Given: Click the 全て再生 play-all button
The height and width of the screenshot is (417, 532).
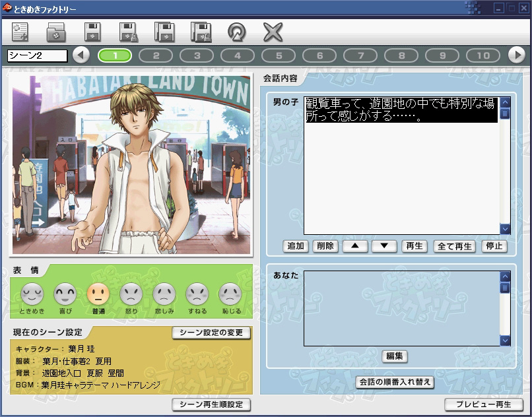Looking at the screenshot, I should 455,246.
